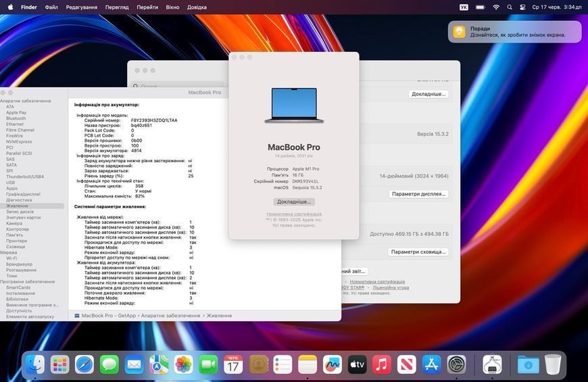
Task: Open Control Center in the menu bar
Action: pyautogui.click(x=522, y=7)
